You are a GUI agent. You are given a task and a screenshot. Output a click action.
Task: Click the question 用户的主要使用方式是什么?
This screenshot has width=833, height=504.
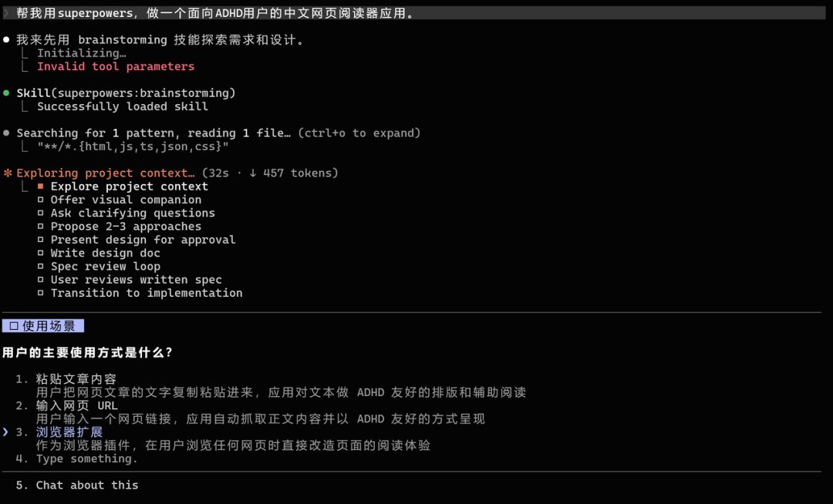coord(88,352)
